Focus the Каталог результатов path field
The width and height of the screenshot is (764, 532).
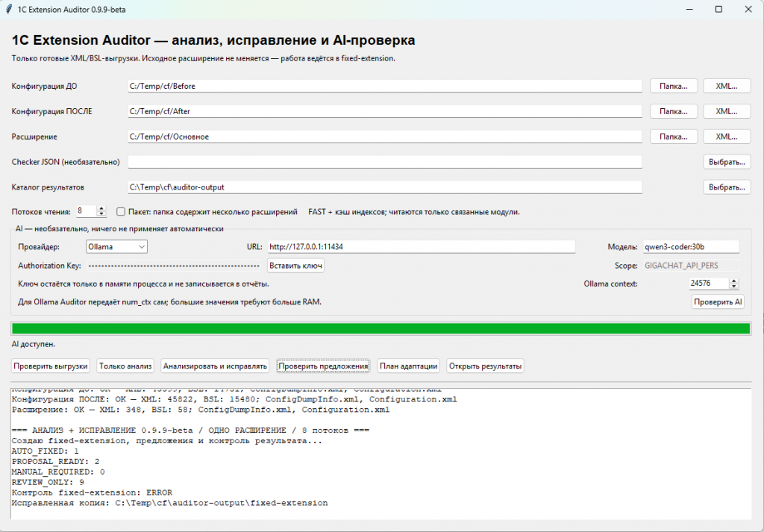pos(385,187)
